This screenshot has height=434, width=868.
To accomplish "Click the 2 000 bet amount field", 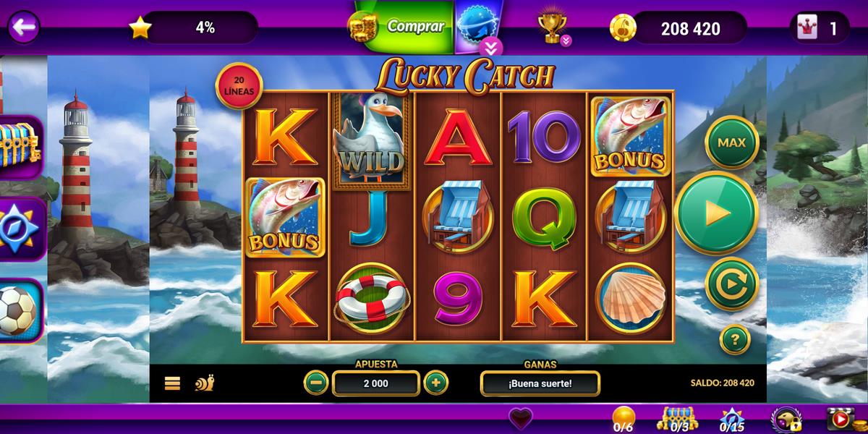I will coord(375,383).
